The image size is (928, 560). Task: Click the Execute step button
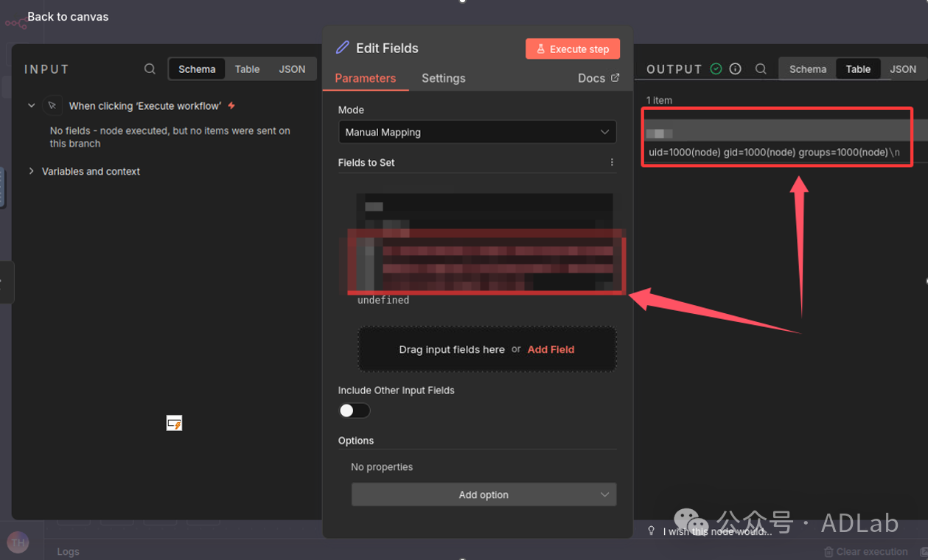coord(572,49)
